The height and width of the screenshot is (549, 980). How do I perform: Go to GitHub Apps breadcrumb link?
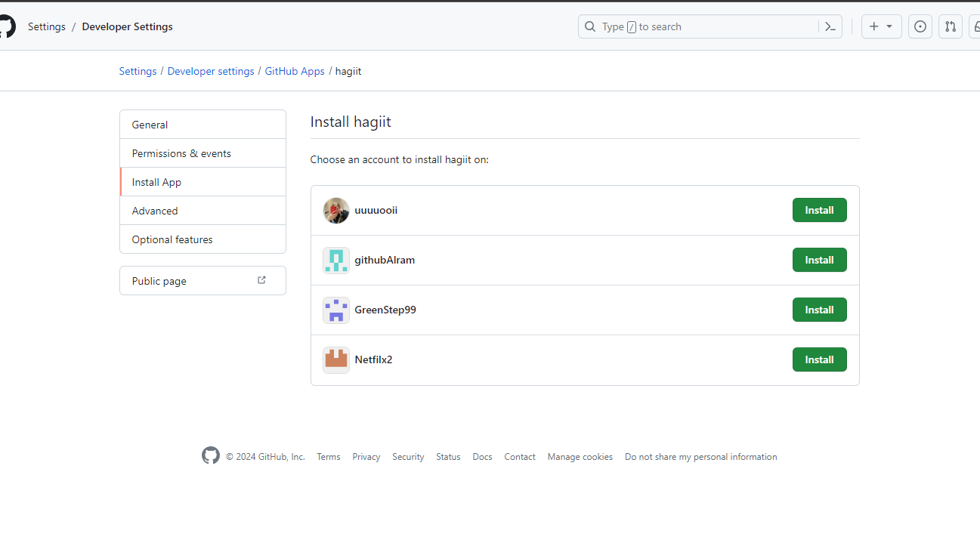tap(295, 71)
